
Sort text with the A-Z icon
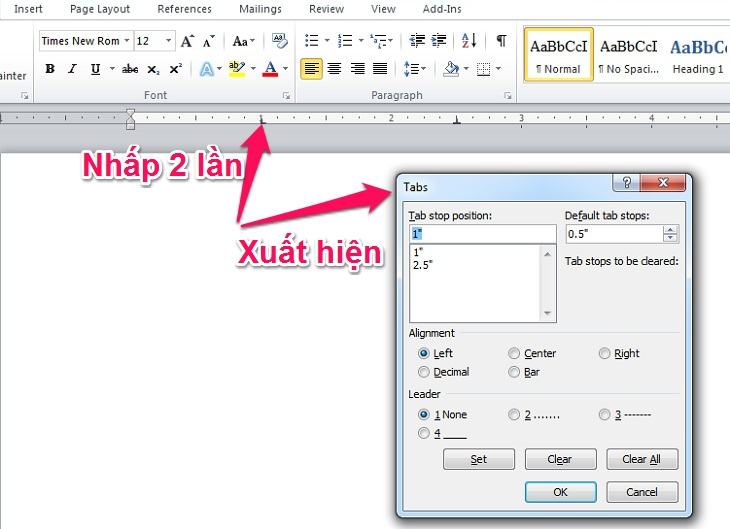click(x=469, y=41)
